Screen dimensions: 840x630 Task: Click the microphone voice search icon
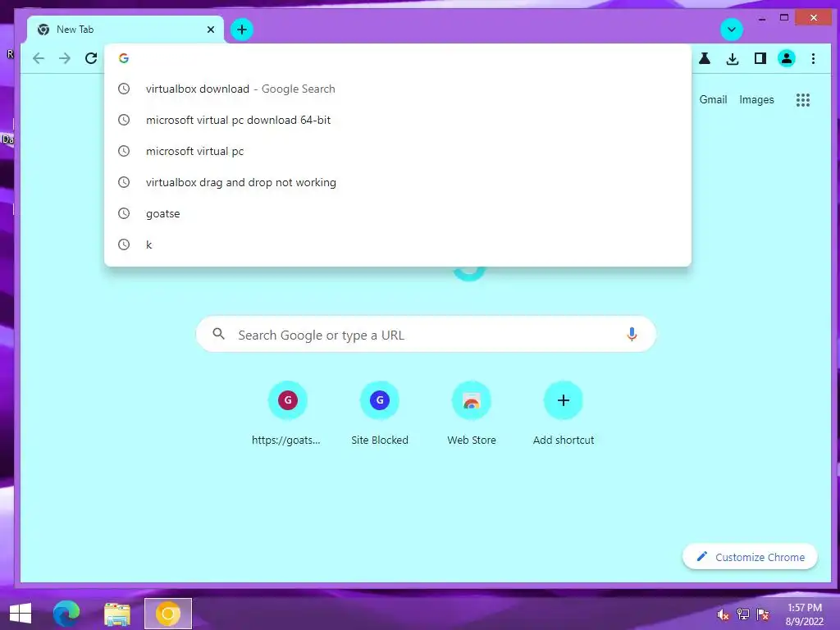coord(632,335)
